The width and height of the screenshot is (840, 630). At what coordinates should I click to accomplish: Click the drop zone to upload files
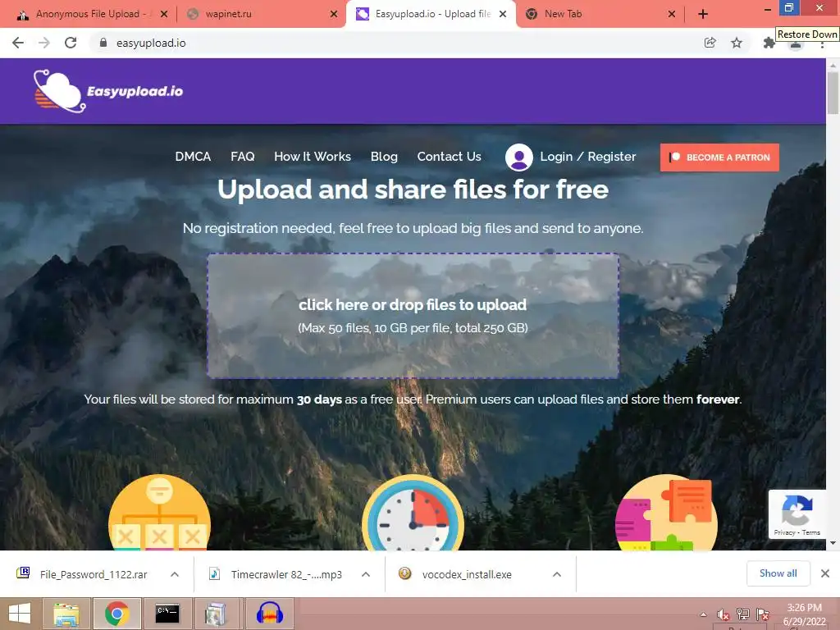click(x=413, y=316)
